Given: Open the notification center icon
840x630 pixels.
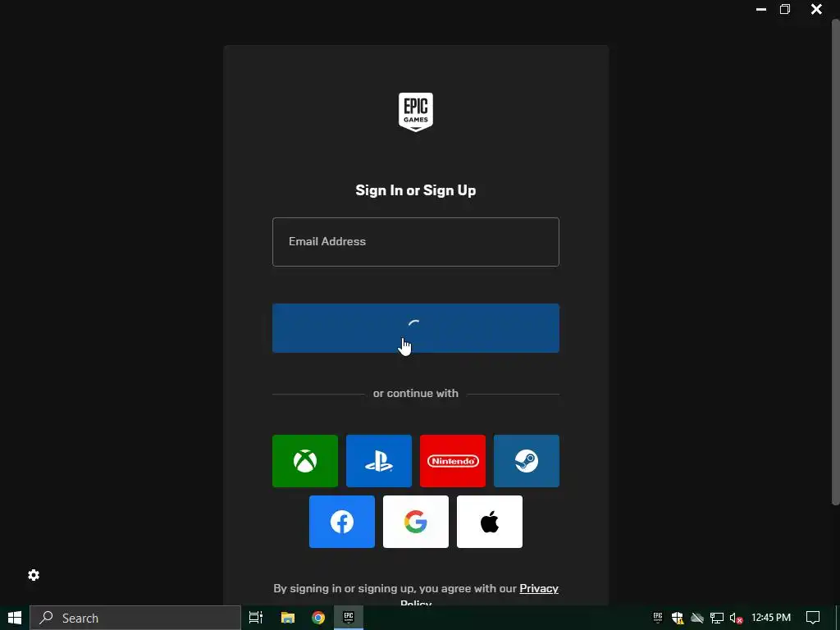Looking at the screenshot, I should point(813,618).
